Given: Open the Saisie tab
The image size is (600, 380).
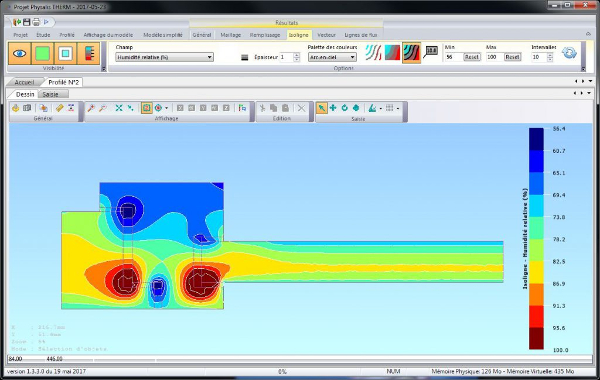Looking at the screenshot, I should tap(51, 94).
